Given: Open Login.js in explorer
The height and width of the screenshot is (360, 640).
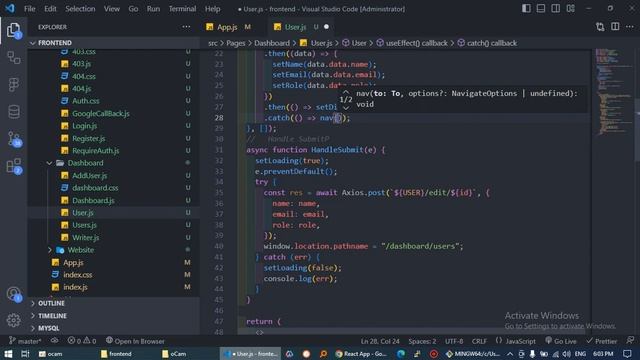Looking at the screenshot, I should [x=84, y=126].
